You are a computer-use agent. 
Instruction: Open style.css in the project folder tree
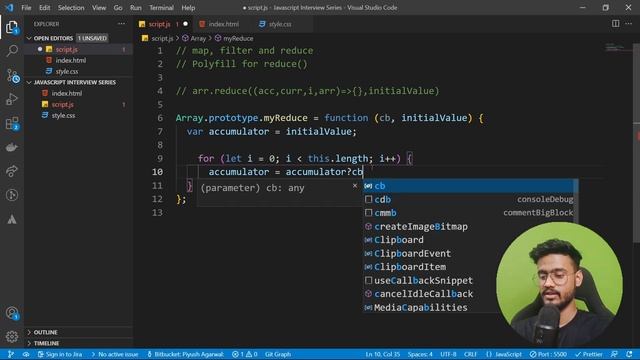pos(78,116)
